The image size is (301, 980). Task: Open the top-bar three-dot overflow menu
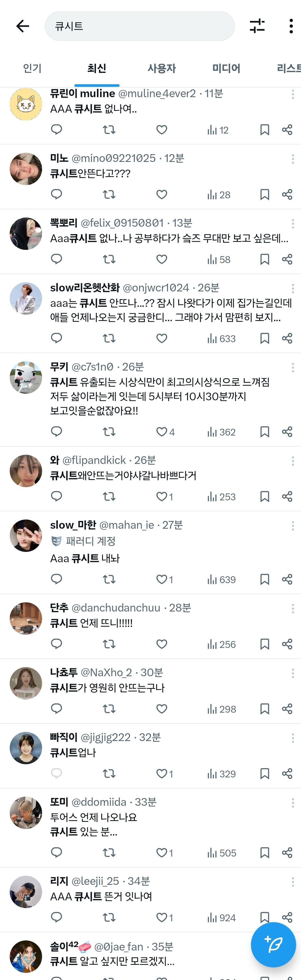291,26
